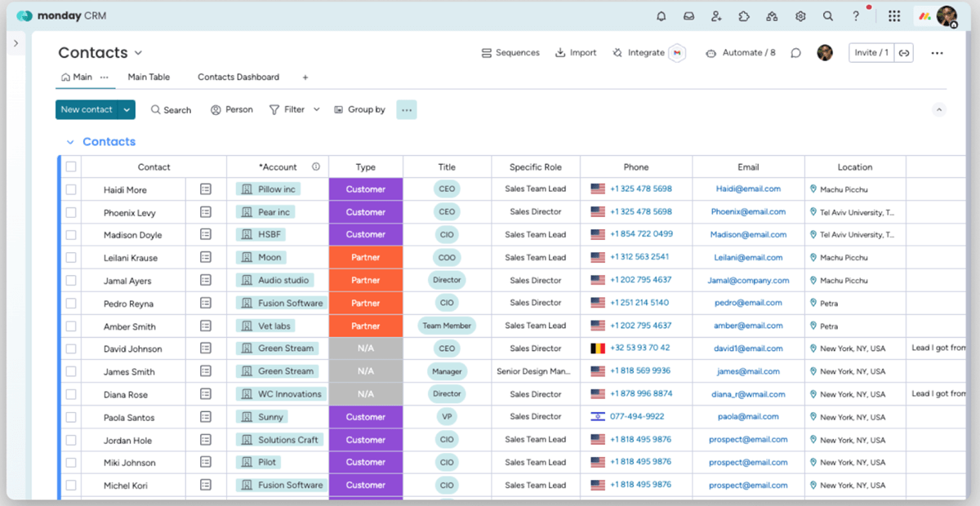Open Madison Doyle's item details icon
This screenshot has width=980, height=506.
(x=206, y=234)
